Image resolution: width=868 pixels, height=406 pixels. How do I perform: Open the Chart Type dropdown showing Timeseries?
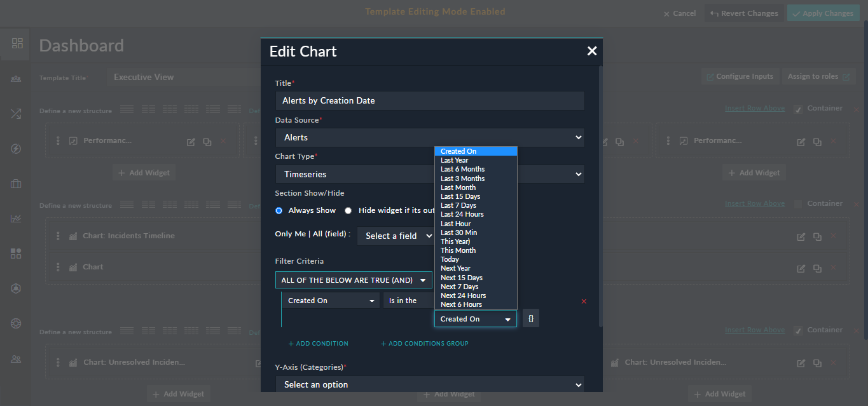pos(430,174)
